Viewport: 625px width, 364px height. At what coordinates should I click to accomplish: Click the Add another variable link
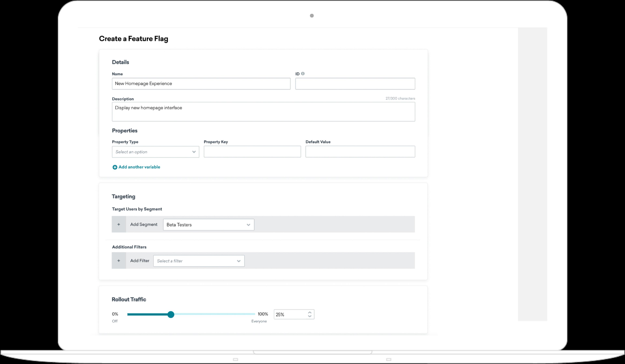[139, 167]
